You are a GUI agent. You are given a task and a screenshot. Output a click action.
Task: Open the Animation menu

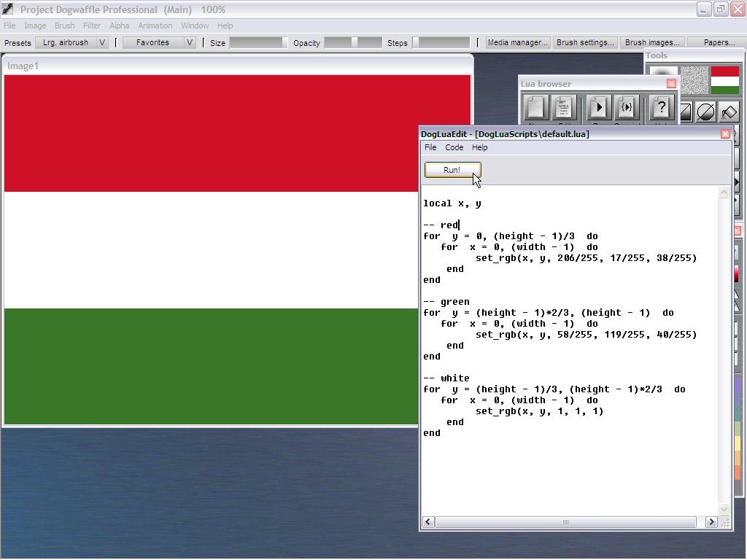[155, 26]
